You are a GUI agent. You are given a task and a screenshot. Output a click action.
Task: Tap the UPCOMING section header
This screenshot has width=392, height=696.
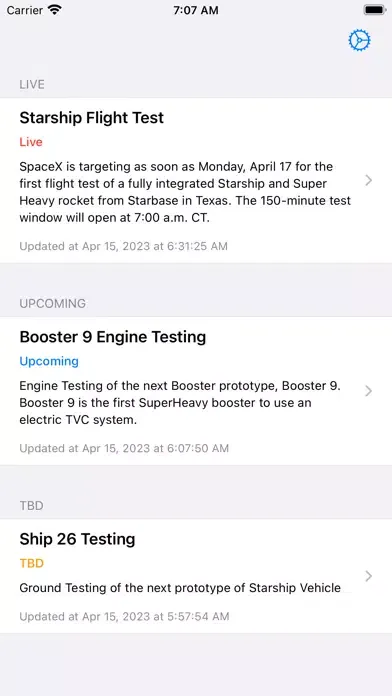[x=52, y=304]
